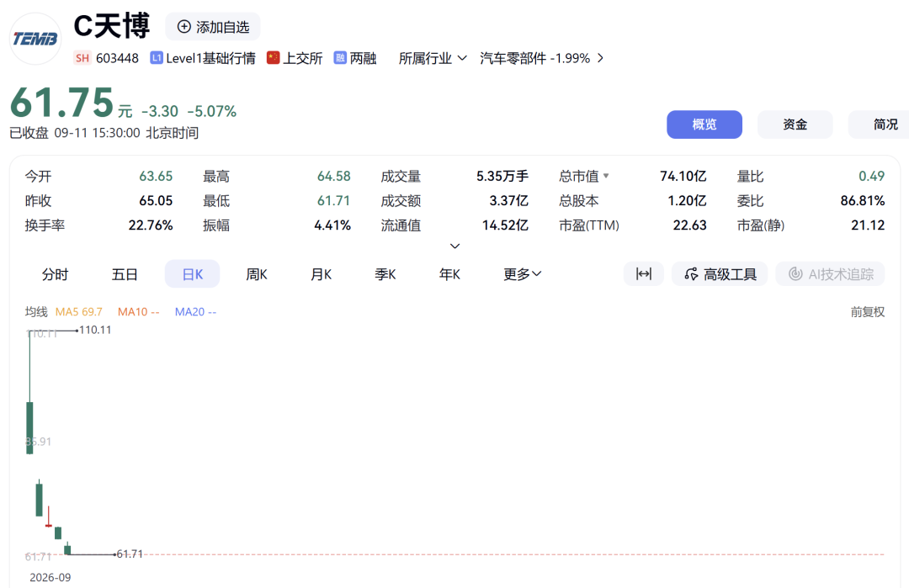
Task: Open AI技术追踪 tracking
Action: click(x=830, y=274)
